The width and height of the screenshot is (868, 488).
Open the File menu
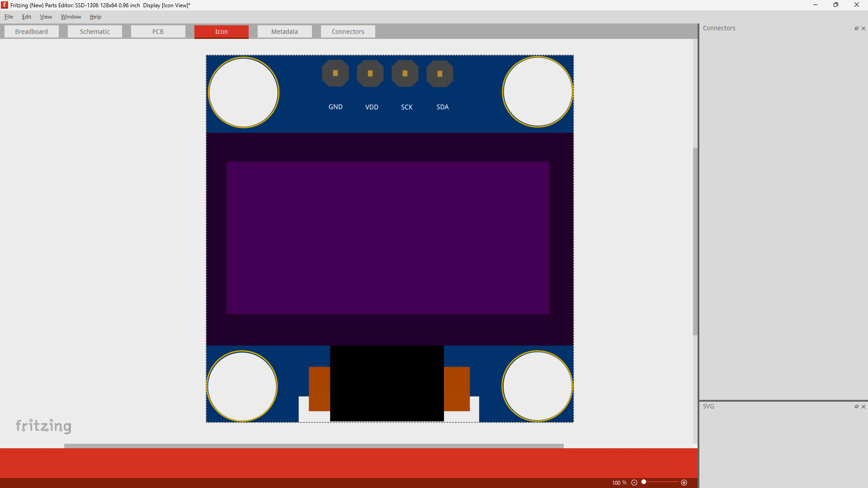coord(9,17)
